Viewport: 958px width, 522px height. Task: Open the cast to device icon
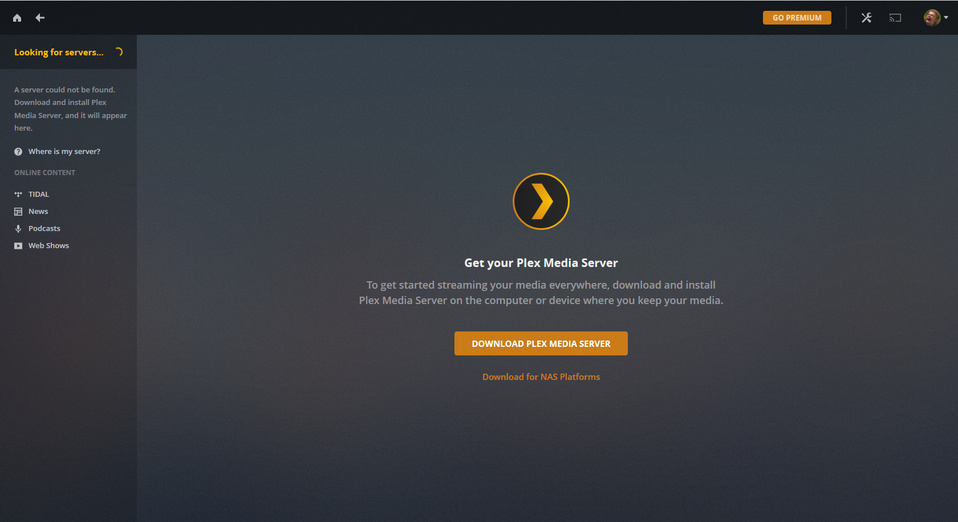click(895, 18)
